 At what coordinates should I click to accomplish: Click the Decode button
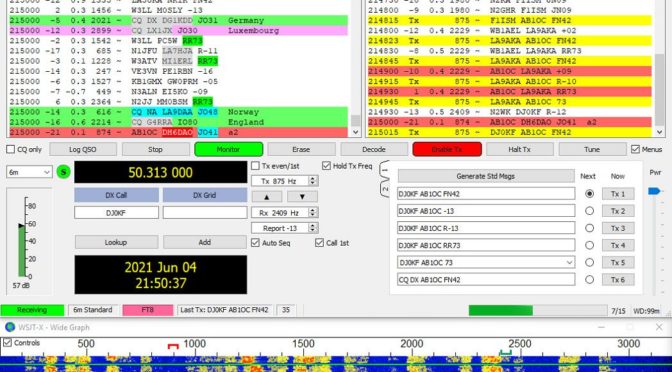374,150
